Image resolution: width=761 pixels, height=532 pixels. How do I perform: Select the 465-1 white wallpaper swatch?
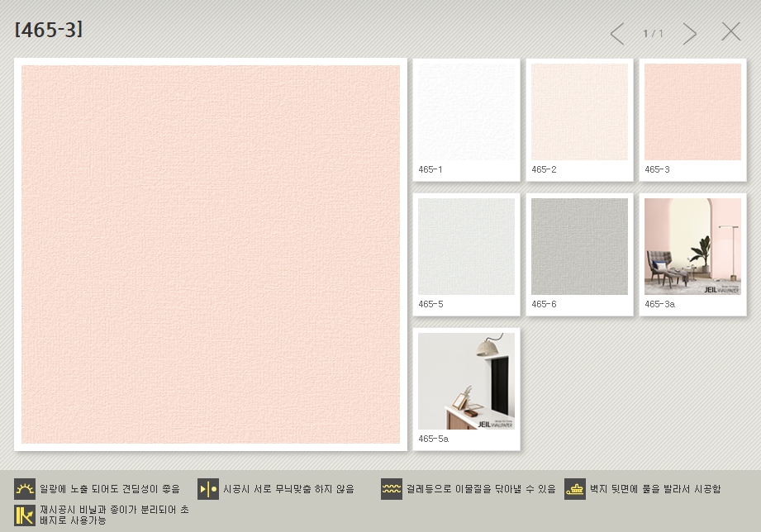(466, 112)
